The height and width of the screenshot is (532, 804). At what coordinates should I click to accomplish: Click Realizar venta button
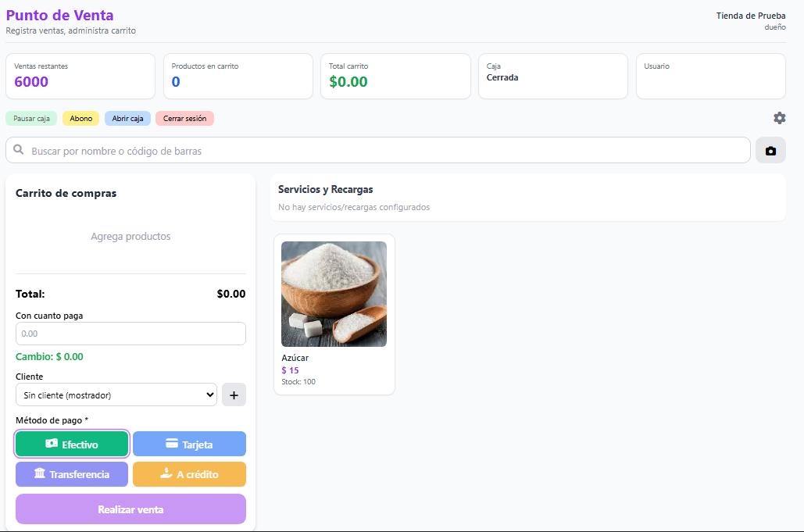pos(130,509)
